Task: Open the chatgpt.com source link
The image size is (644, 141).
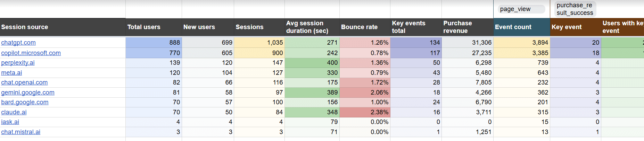Action: click(18, 43)
